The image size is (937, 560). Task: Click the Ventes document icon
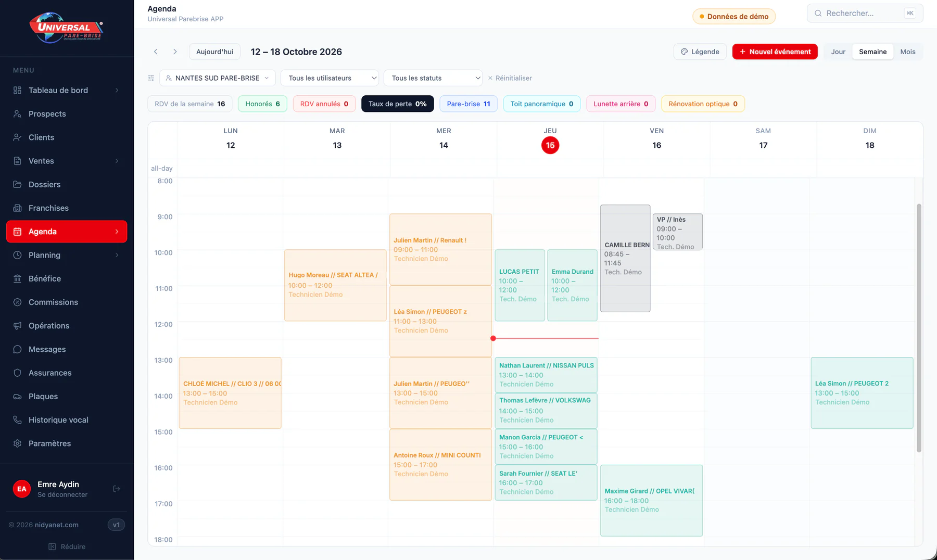click(x=17, y=161)
